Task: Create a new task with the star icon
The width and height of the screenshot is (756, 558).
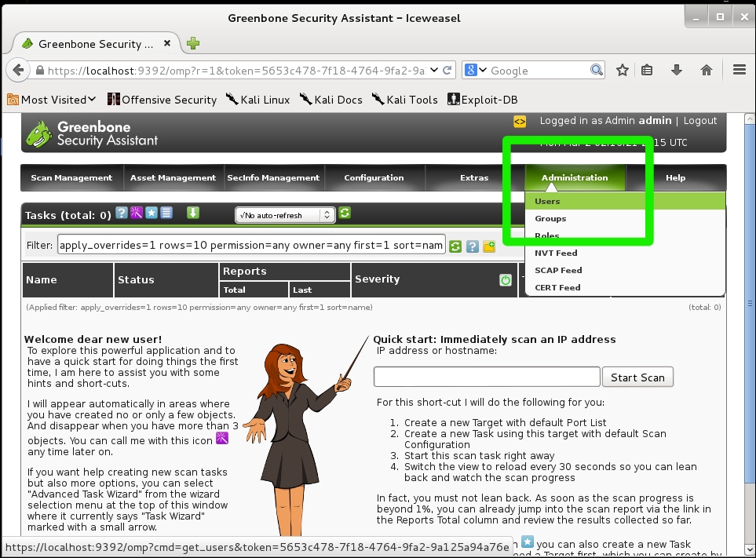Action: [152, 213]
